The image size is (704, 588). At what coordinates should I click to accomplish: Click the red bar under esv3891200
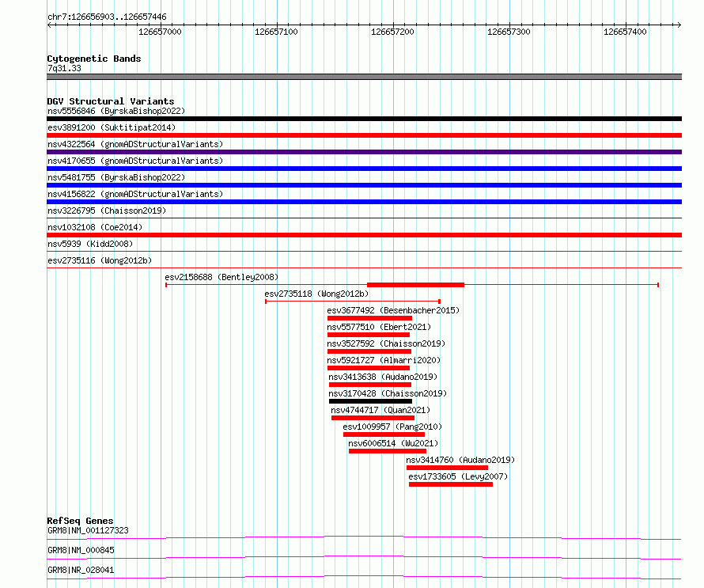point(364,135)
